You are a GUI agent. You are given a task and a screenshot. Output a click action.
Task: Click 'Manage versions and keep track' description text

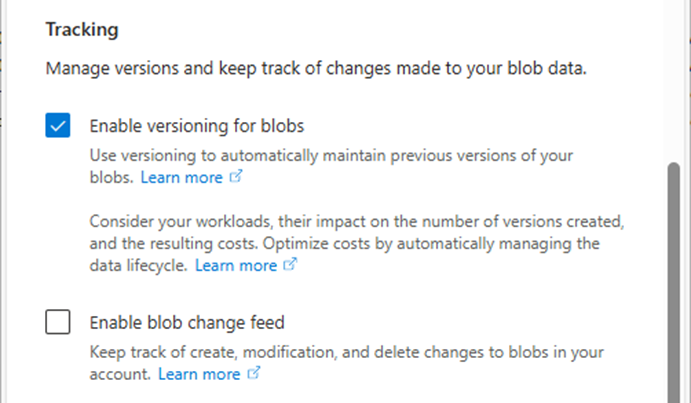pos(316,71)
